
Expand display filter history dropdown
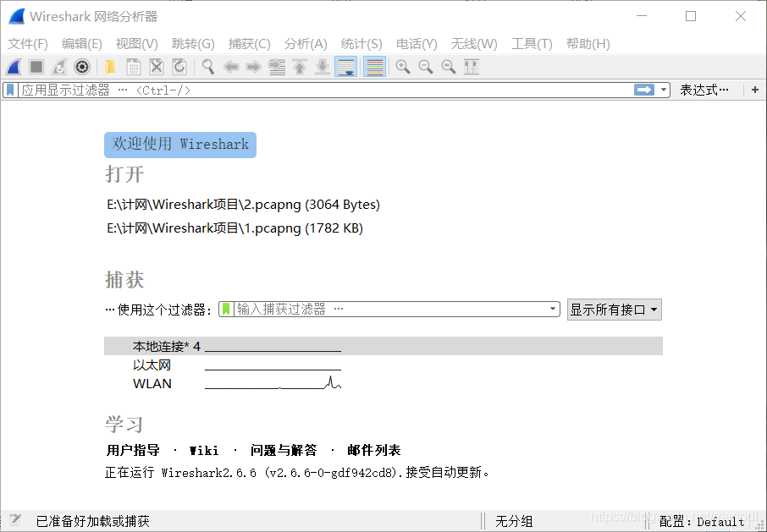coord(664,90)
